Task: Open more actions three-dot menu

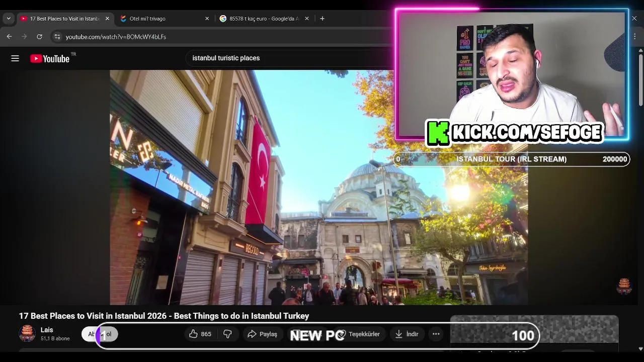Action: (x=436, y=334)
